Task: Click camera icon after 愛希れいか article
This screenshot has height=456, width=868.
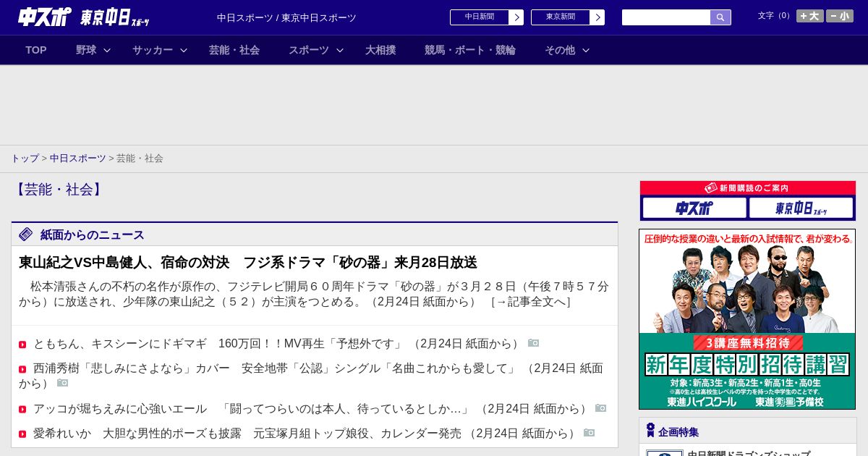Action: coord(590,433)
